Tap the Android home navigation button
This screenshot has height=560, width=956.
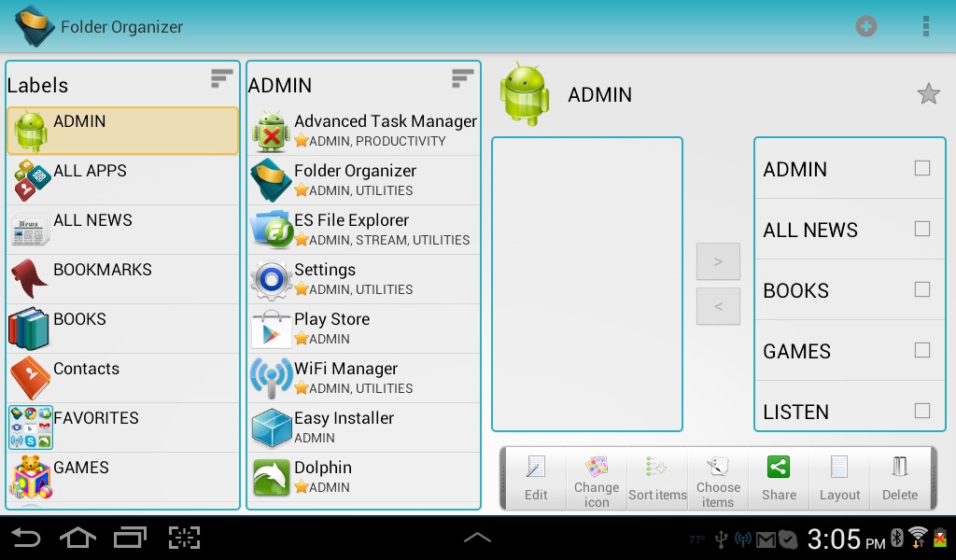[77, 538]
